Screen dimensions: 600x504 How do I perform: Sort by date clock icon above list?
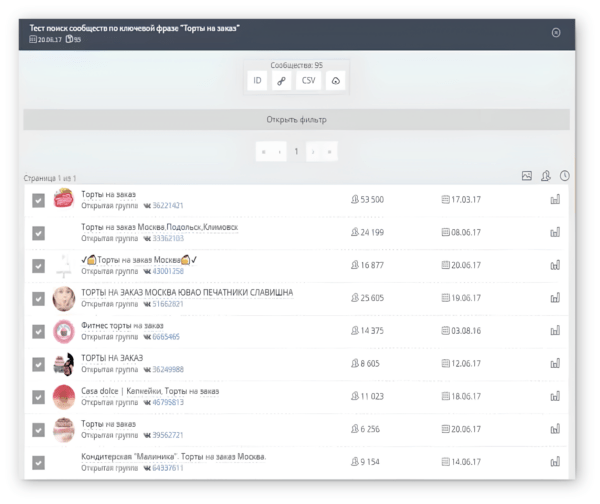564,176
